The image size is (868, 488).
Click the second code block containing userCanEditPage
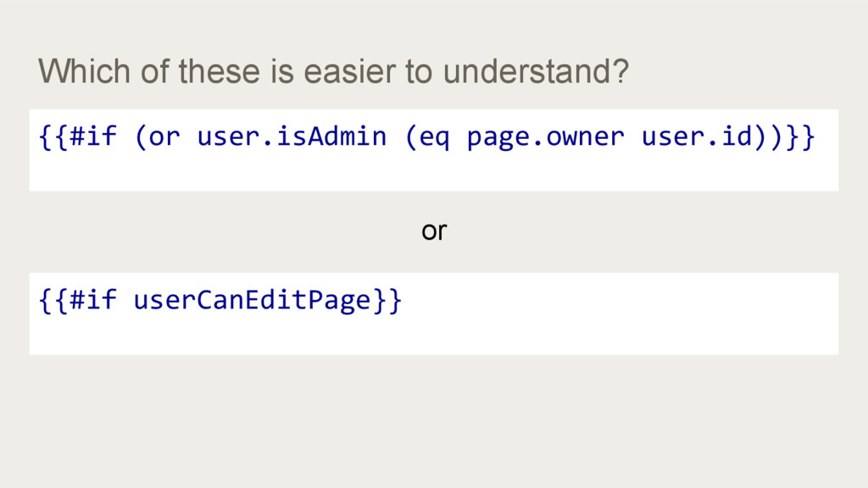click(434, 313)
